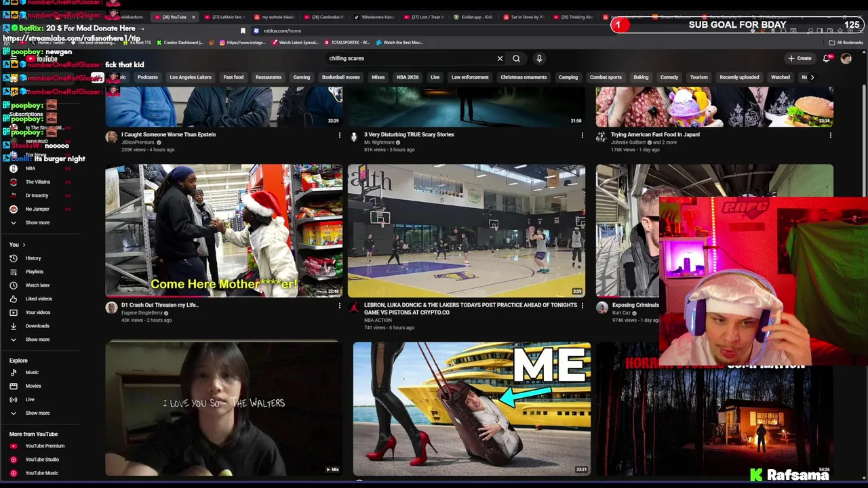Image resolution: width=868 pixels, height=488 pixels.
Task: Open Live under Explore
Action: point(30,399)
